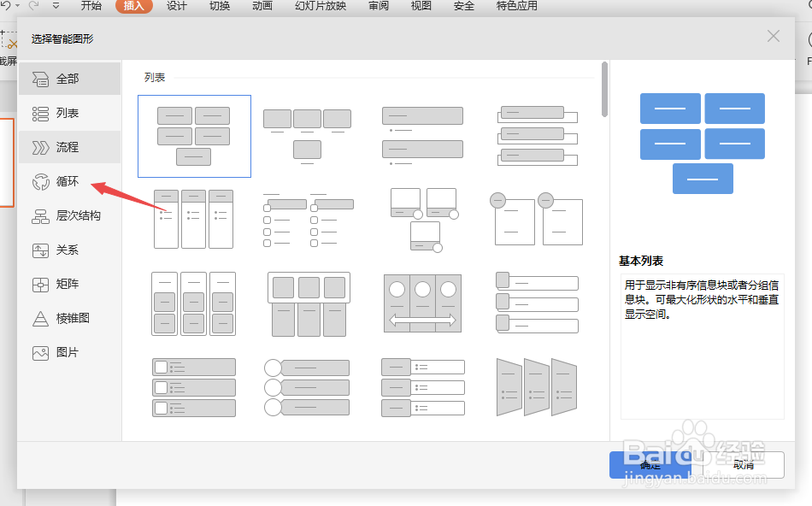Click the redo arrow in quick access
The height and width of the screenshot is (506, 812).
pos(34,5)
